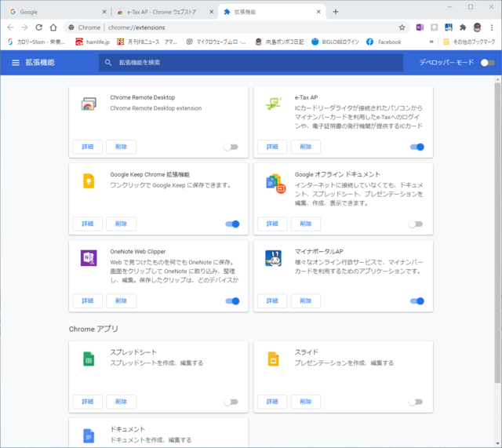Navigate forward with the forward arrow
The image size is (502, 448).
point(24,27)
